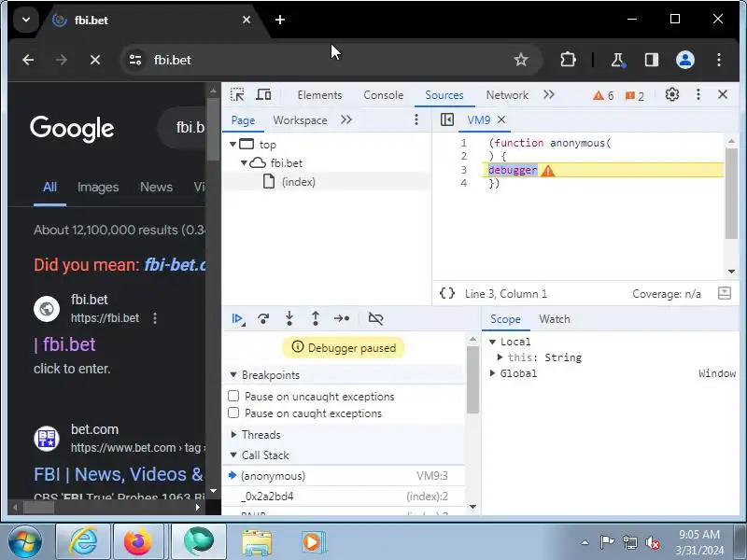This screenshot has width=747, height=560.
Task: Toggle the browser side panel icon
Action: click(x=651, y=60)
